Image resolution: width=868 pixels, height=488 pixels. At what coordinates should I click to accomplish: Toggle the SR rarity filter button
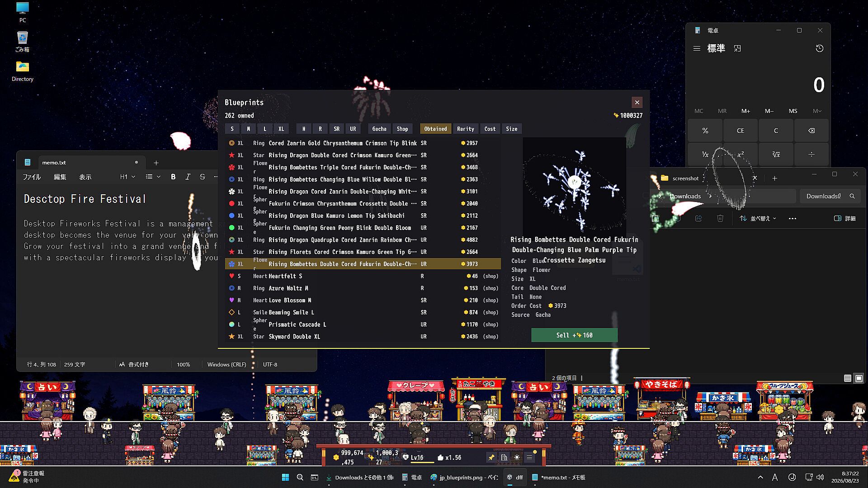336,129
